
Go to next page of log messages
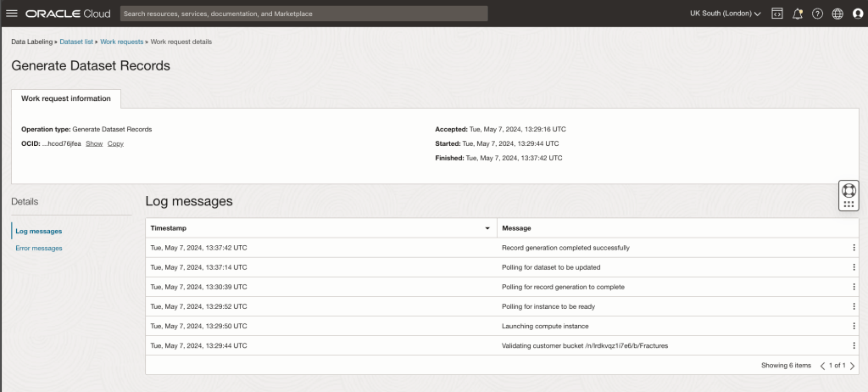pyautogui.click(x=852, y=366)
